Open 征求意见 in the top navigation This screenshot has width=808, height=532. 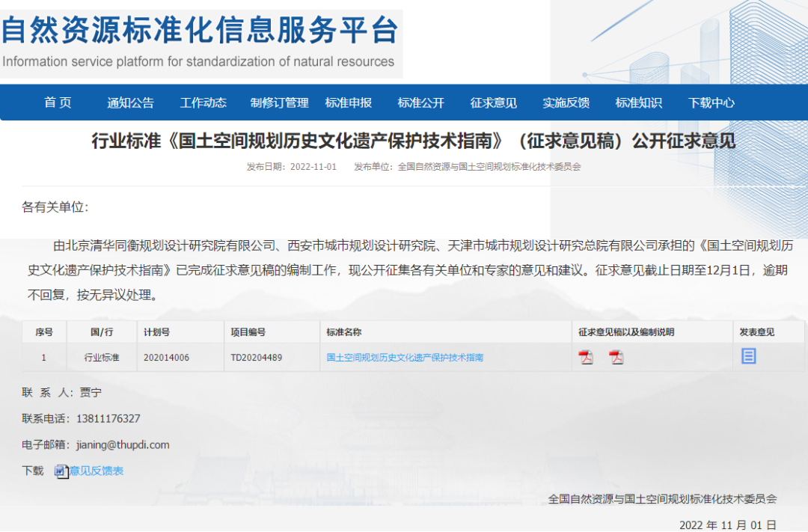point(494,103)
